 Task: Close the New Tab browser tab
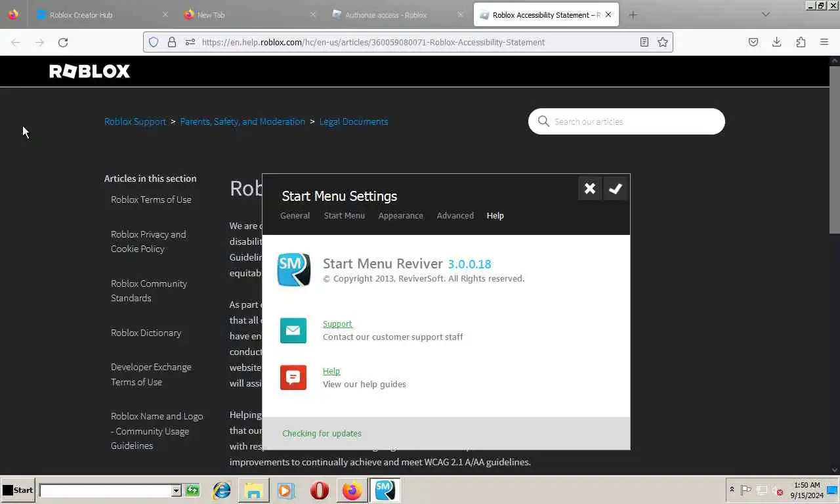pos(312,14)
